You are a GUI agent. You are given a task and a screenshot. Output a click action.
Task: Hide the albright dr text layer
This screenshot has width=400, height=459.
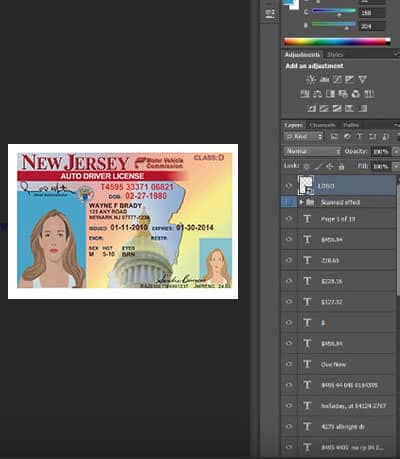[x=289, y=426]
